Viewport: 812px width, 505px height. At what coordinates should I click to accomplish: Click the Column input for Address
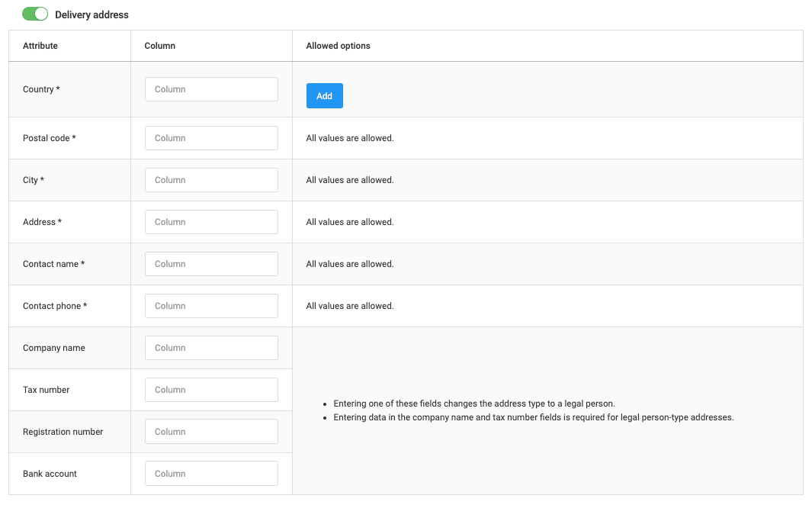[211, 221]
